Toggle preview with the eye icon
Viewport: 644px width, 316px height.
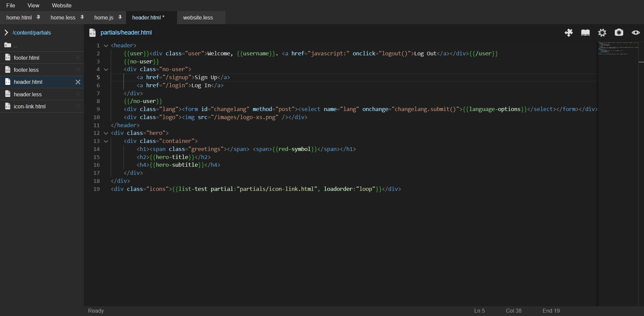tap(636, 33)
